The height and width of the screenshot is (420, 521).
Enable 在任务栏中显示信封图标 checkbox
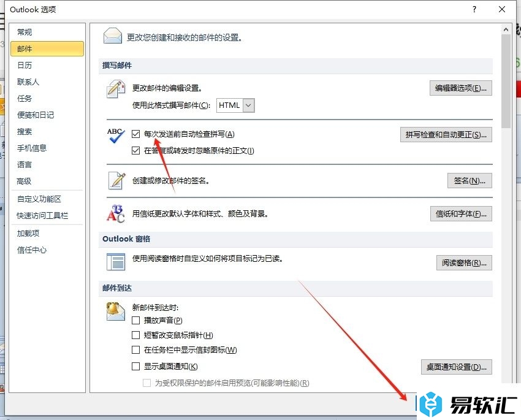click(135, 349)
